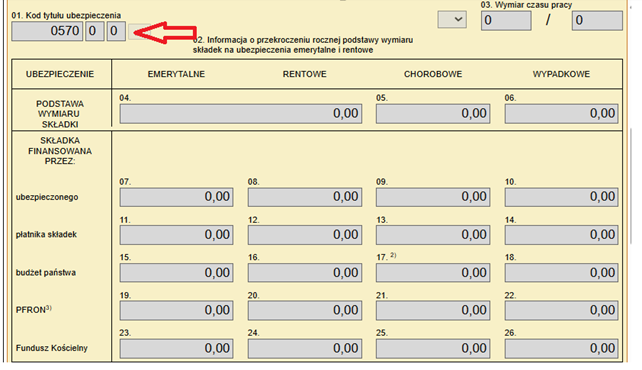Select the Wymiar czasu pracy denominator field
The image size is (642, 370).
coord(597,20)
